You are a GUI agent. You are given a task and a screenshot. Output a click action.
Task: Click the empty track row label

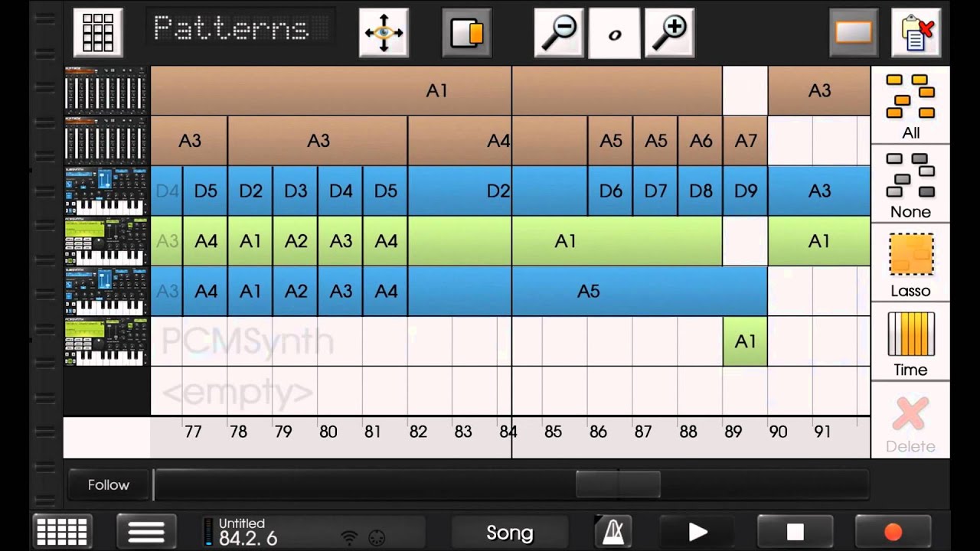coord(238,392)
